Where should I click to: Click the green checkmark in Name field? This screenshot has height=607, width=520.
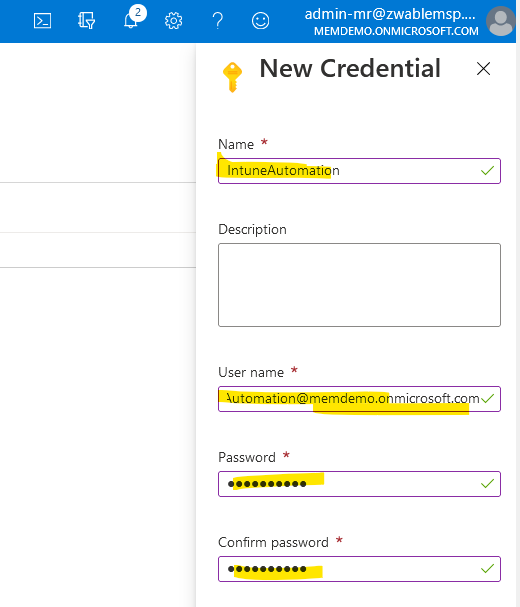[x=487, y=170]
